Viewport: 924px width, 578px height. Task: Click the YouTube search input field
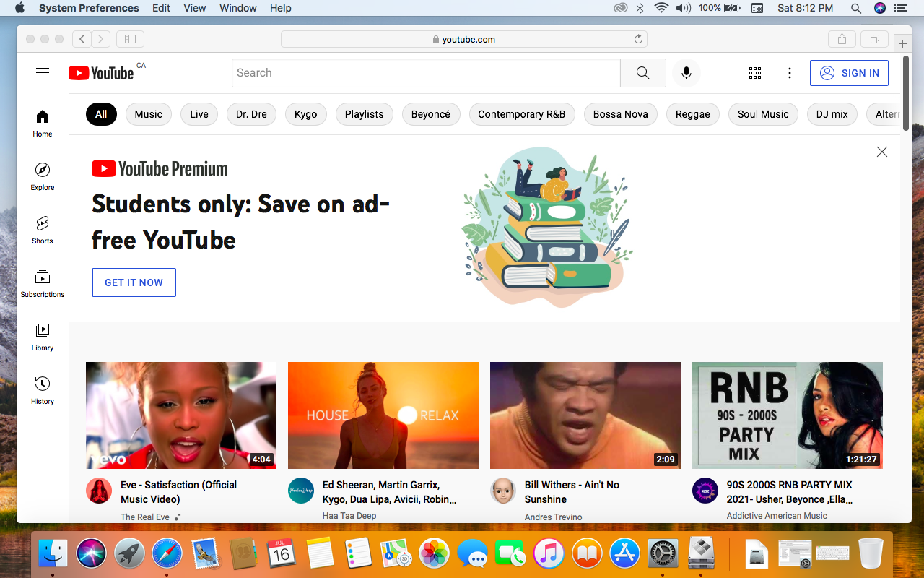click(x=426, y=73)
